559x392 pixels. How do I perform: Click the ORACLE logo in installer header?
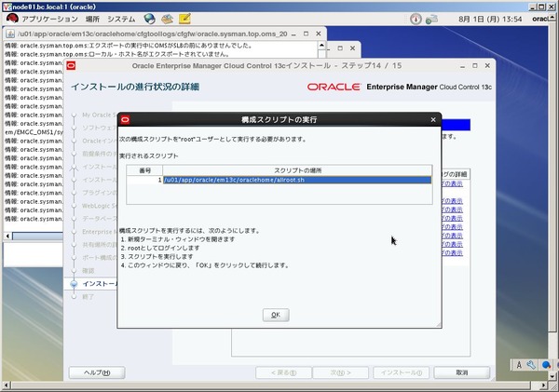(x=334, y=87)
